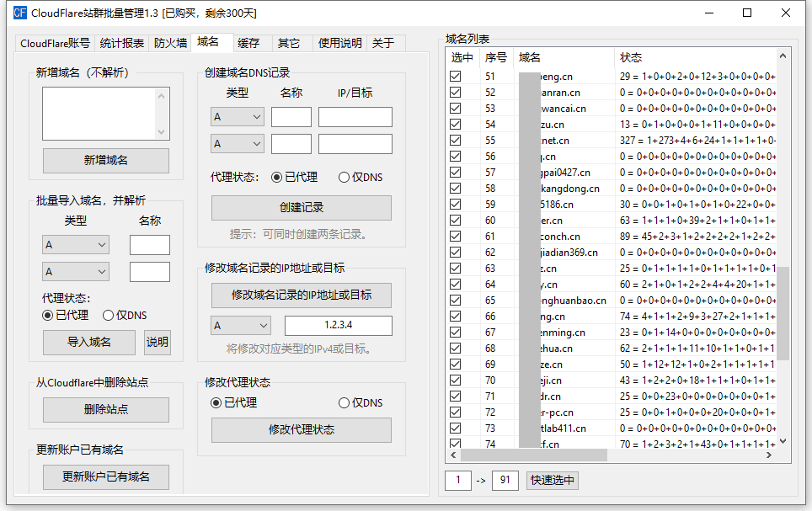
Task: Click the domain list vertical scrollbar thumb
Action: [x=783, y=313]
